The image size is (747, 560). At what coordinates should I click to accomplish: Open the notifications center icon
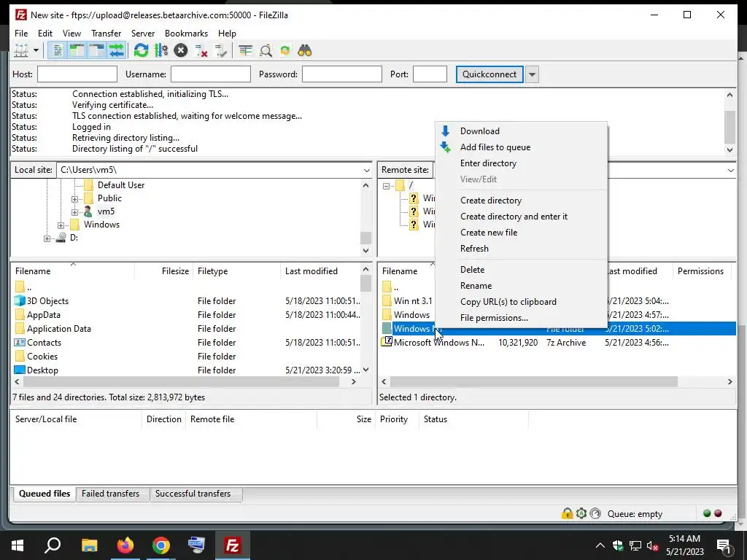coord(724,545)
